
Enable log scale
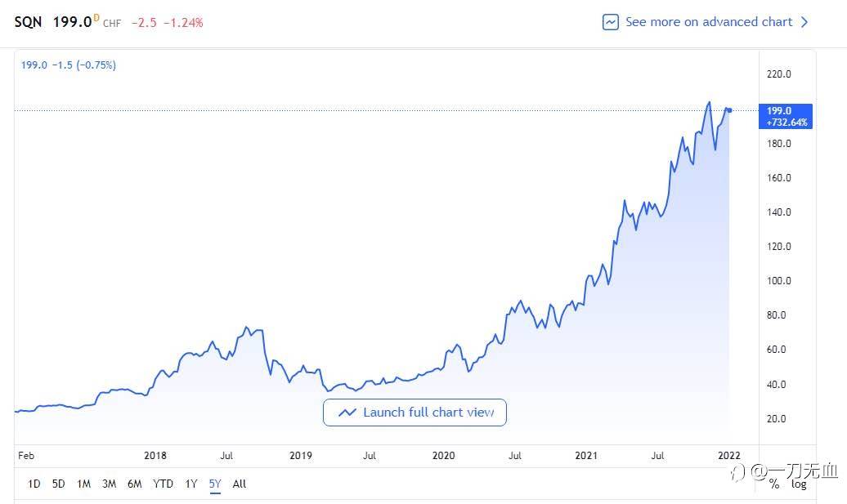pyautogui.click(x=799, y=484)
